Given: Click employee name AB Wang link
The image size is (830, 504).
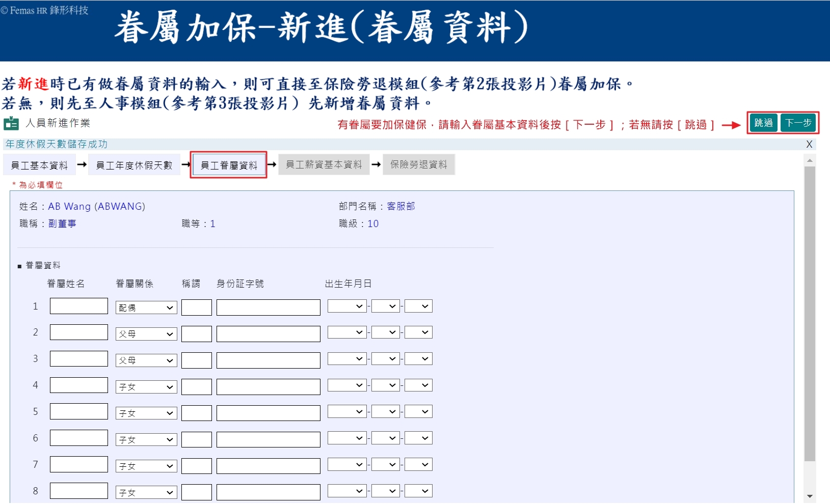Looking at the screenshot, I should (99, 206).
